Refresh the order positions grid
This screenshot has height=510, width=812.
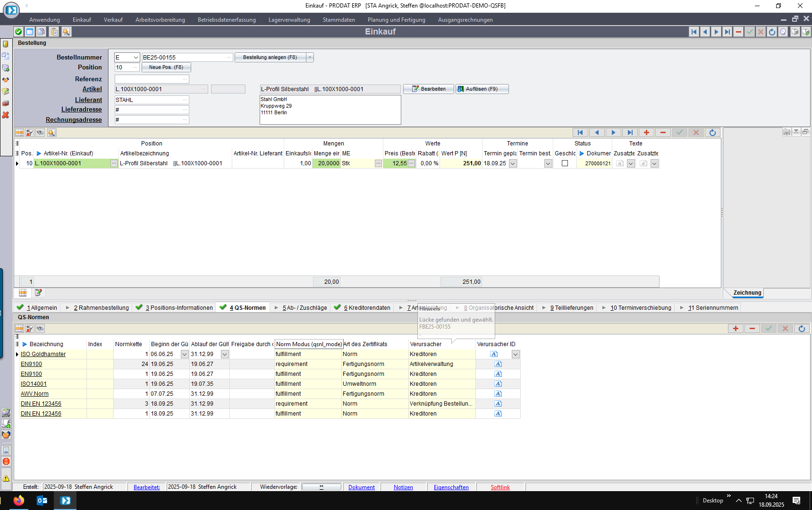tap(712, 133)
